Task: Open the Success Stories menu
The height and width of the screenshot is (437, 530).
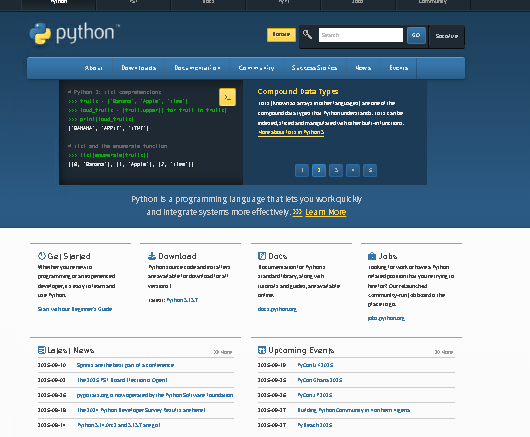Action: point(314,68)
